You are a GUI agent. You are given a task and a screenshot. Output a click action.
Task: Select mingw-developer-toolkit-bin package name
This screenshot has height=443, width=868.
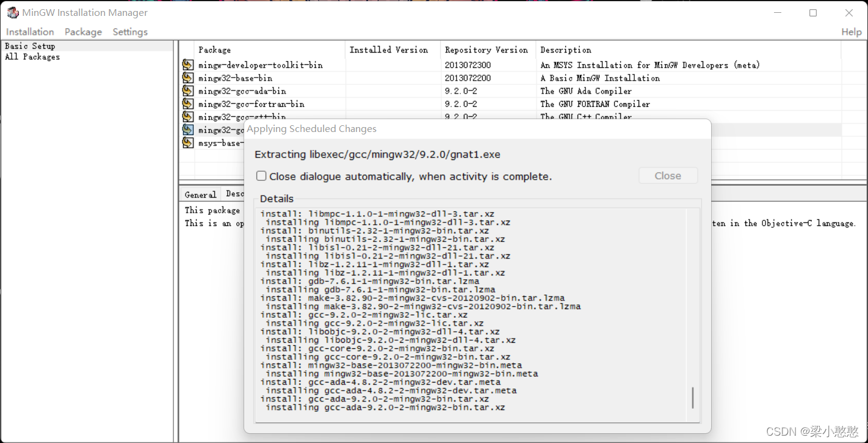click(261, 65)
